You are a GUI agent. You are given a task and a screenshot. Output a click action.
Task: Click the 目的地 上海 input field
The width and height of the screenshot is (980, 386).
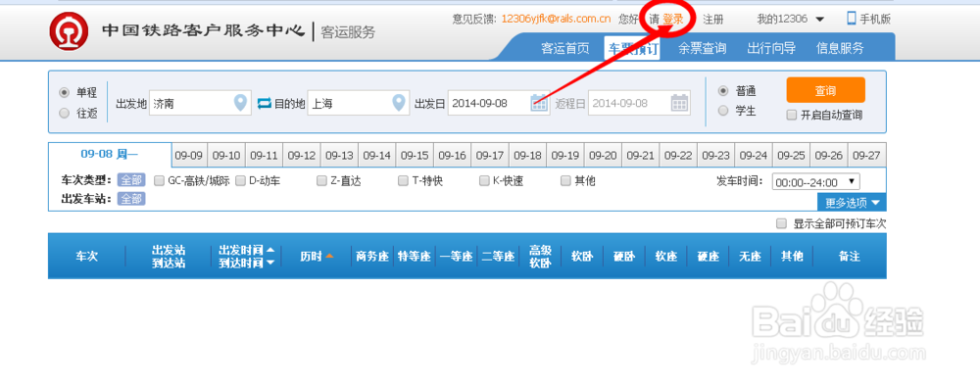[358, 103]
